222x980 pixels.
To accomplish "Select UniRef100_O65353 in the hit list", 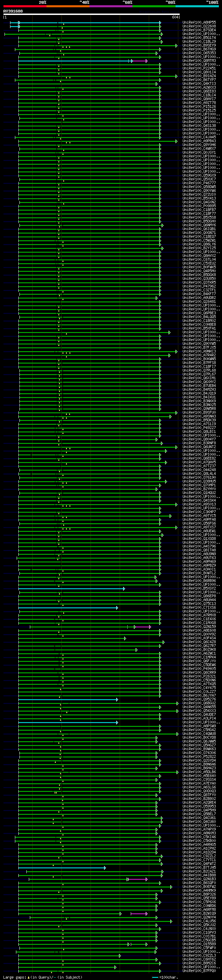I will click(x=199, y=53).
